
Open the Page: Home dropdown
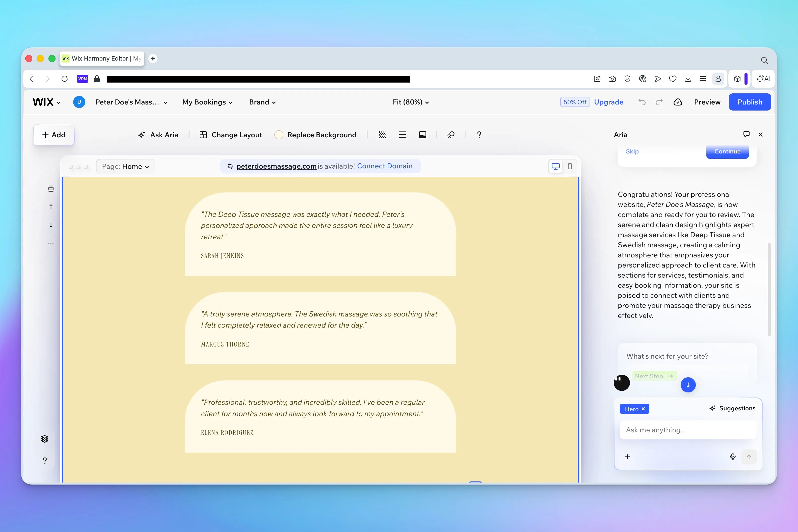pyautogui.click(x=125, y=166)
